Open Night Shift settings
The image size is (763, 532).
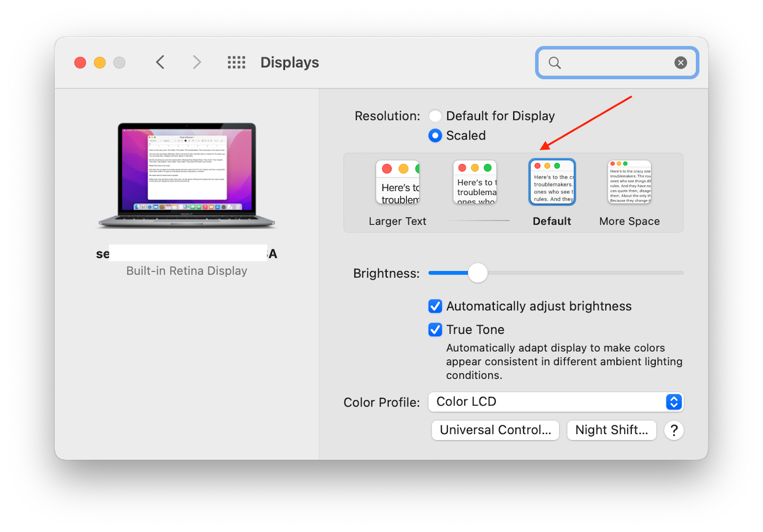(x=611, y=430)
